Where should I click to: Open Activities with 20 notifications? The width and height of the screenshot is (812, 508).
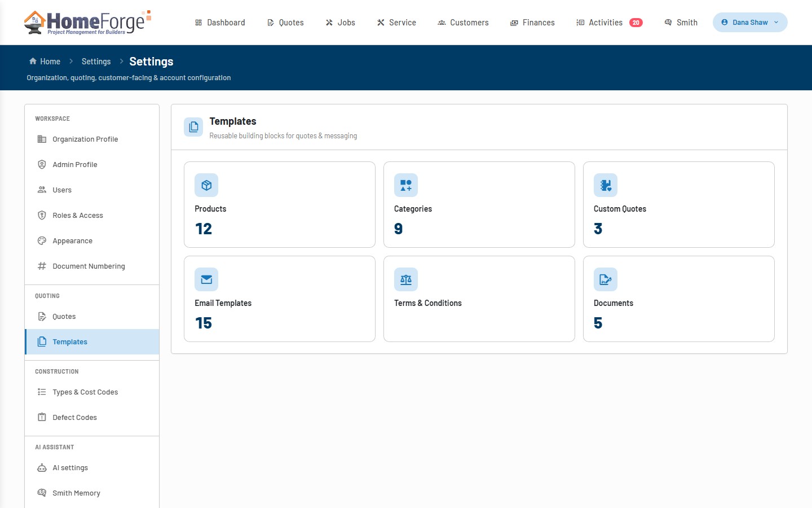(x=610, y=23)
